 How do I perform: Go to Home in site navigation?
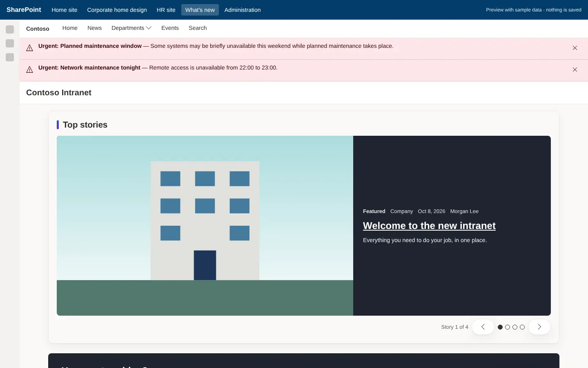click(70, 28)
